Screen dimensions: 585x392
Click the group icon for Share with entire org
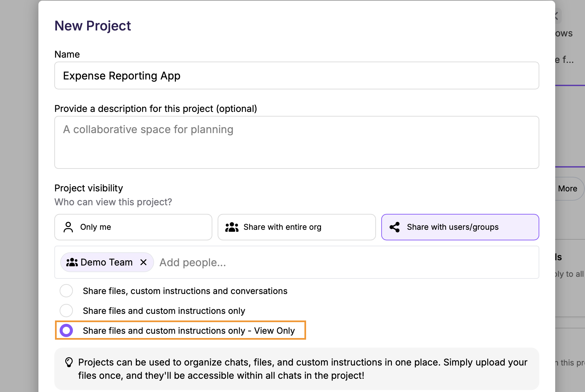click(232, 227)
